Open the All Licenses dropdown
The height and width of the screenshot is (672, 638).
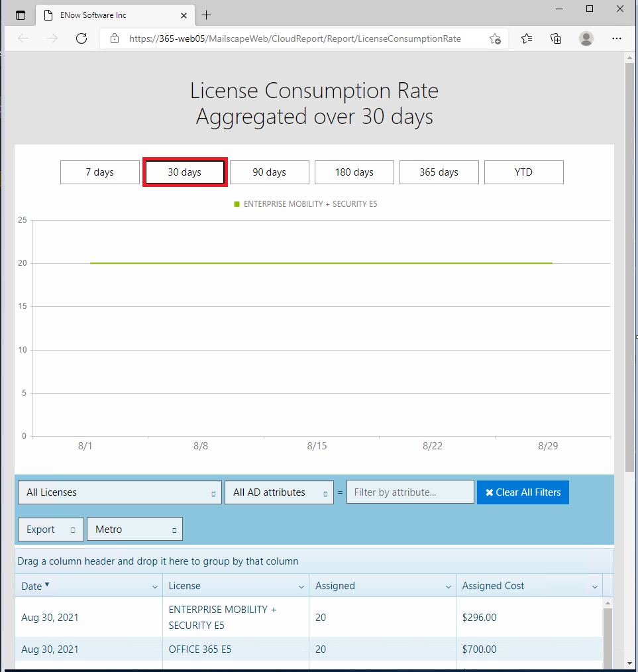(x=120, y=492)
